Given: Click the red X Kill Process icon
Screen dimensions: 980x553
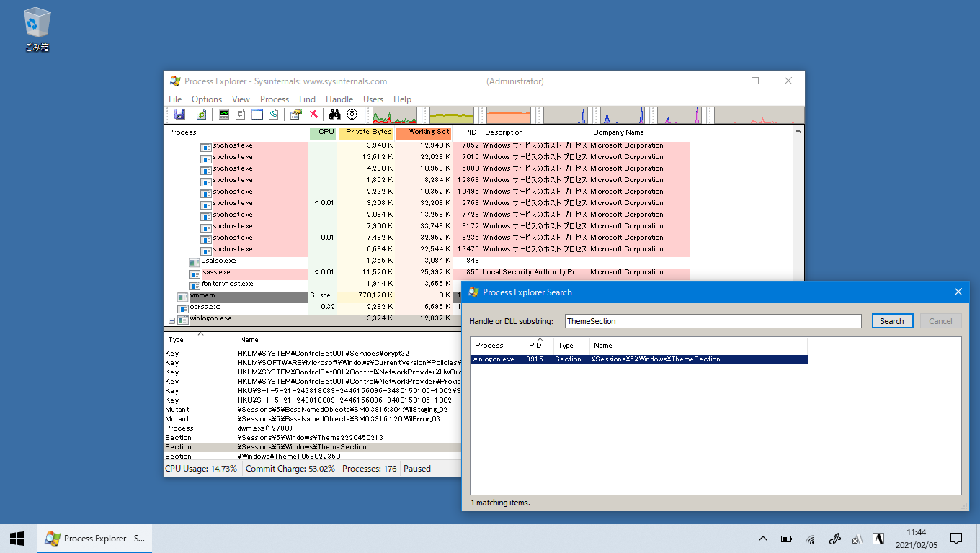Looking at the screenshot, I should click(x=313, y=114).
